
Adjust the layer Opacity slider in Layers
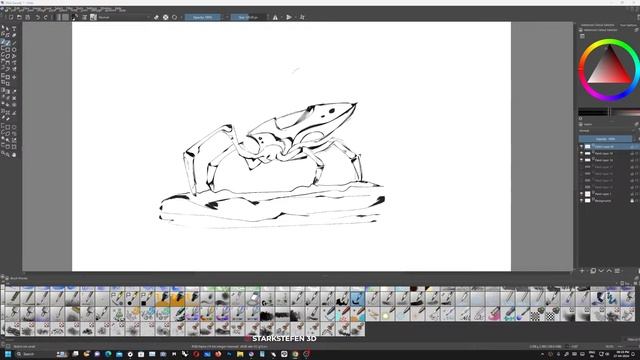tap(605, 139)
